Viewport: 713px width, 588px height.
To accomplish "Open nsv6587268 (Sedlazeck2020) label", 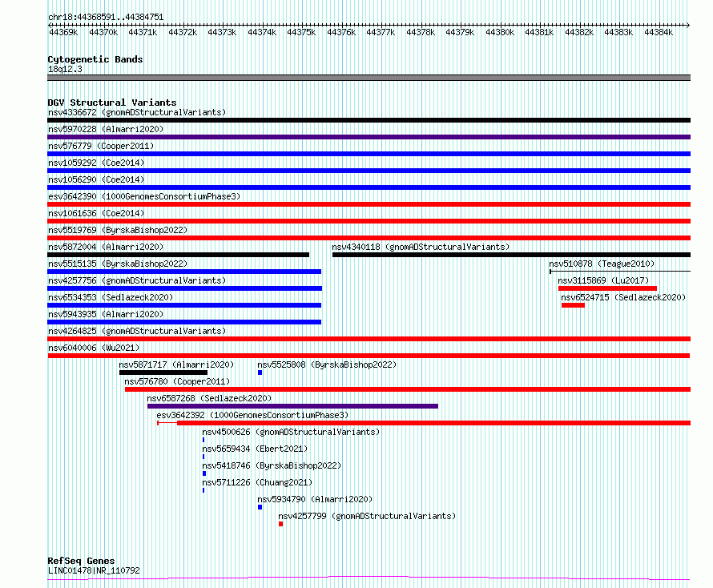I will pyautogui.click(x=209, y=398).
